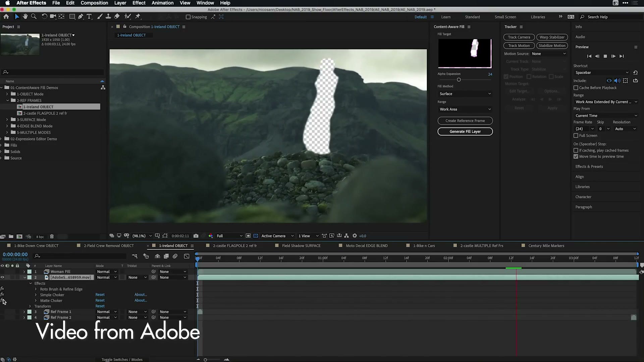Open resolution Full dropdown in viewer
Screen dimensions: 644x362
pyautogui.click(x=229, y=236)
